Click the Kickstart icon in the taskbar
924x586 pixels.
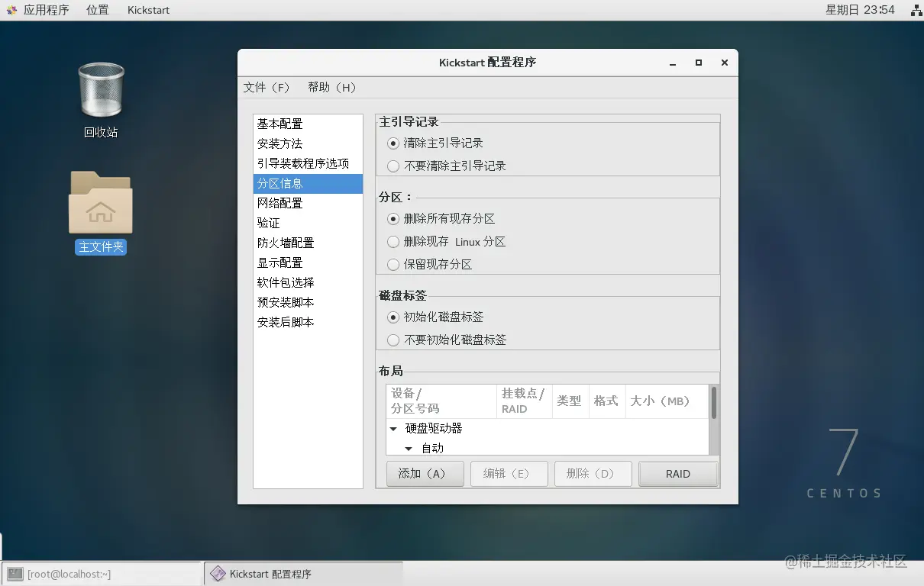(218, 574)
